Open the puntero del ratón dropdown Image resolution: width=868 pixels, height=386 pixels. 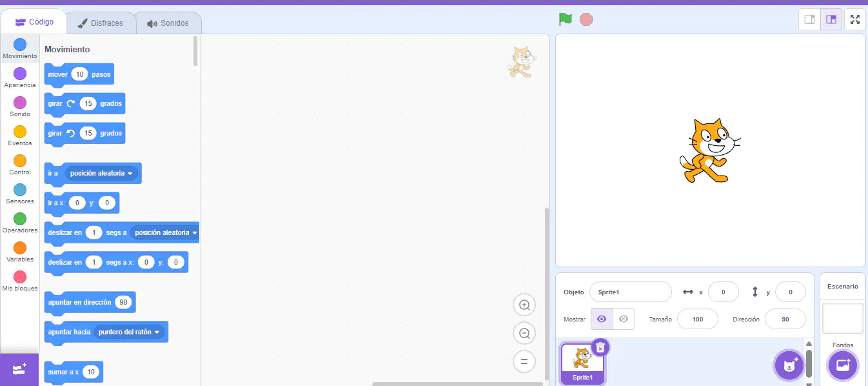click(x=129, y=332)
